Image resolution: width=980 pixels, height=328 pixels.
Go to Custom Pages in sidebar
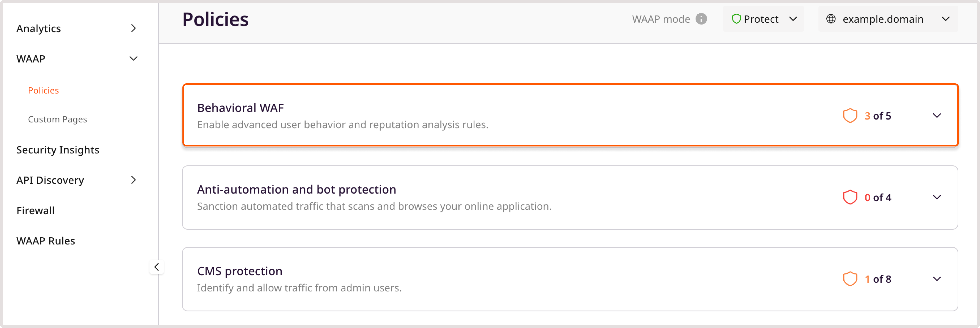(x=57, y=119)
